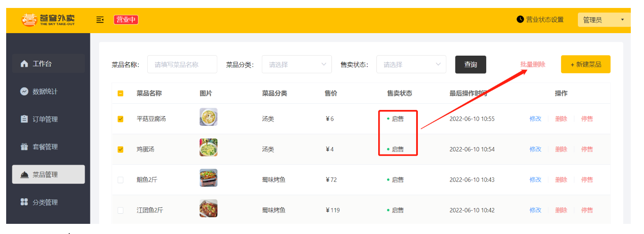Screen dimensions: 644x234
Task: Open 套餐管理 in sidebar
Action: [x=48, y=147]
